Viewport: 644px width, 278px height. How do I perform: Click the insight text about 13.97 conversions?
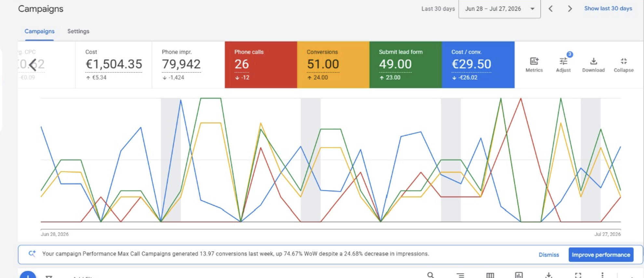click(x=235, y=254)
